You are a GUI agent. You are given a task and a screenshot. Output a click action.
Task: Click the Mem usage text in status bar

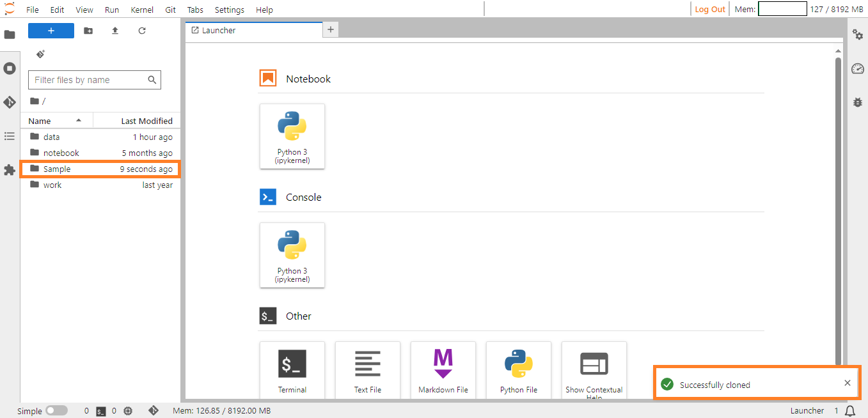click(x=222, y=411)
